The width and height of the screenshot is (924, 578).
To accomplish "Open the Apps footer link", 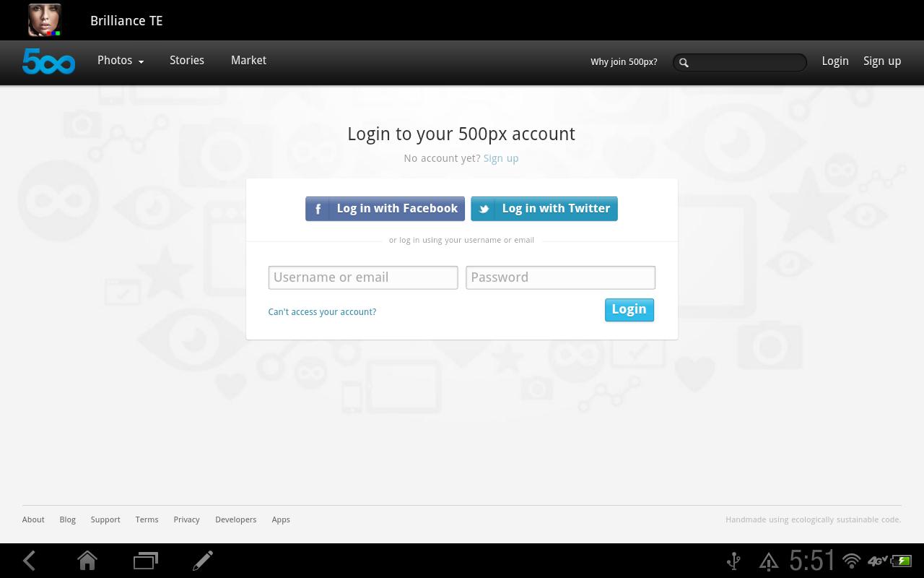I will pos(281,519).
